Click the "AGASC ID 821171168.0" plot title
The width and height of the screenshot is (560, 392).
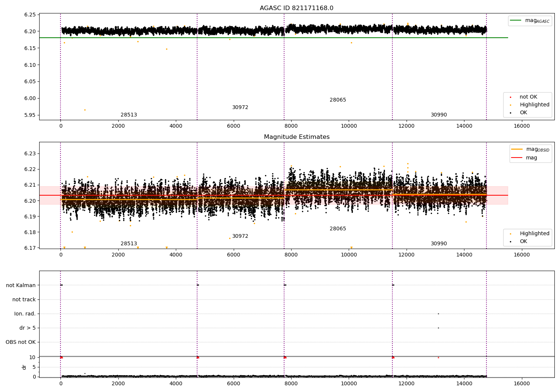(x=296, y=8)
